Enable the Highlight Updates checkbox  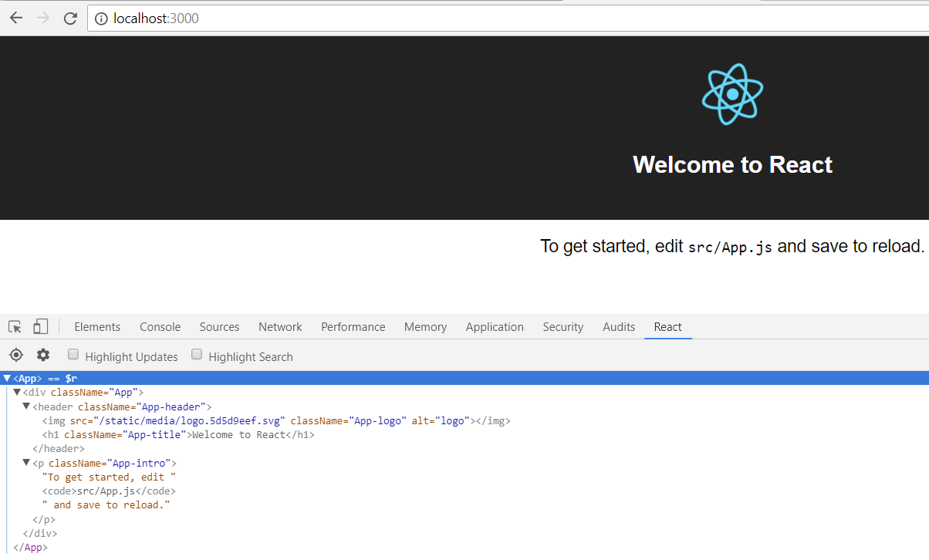click(73, 355)
